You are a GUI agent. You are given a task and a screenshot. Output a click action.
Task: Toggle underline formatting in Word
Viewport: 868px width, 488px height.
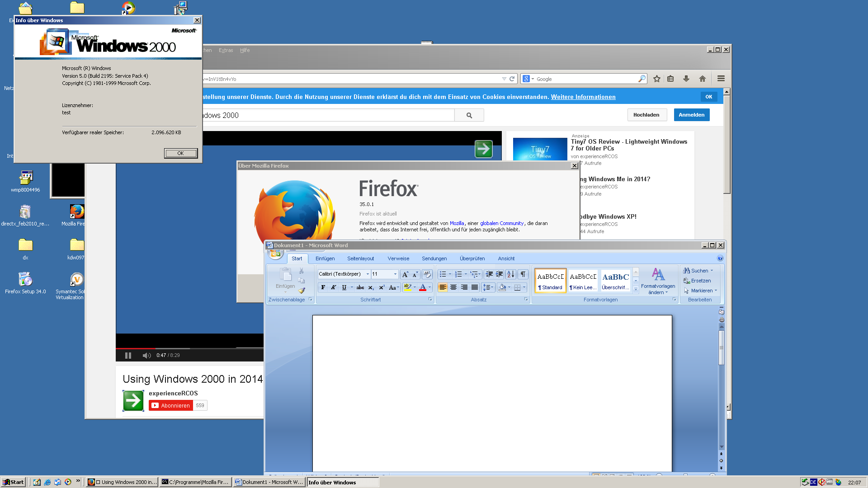point(344,287)
